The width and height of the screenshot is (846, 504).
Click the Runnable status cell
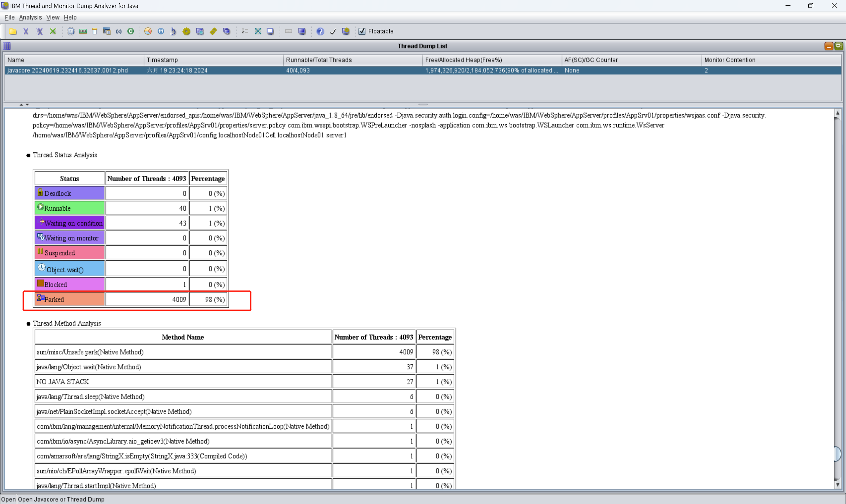pos(69,208)
